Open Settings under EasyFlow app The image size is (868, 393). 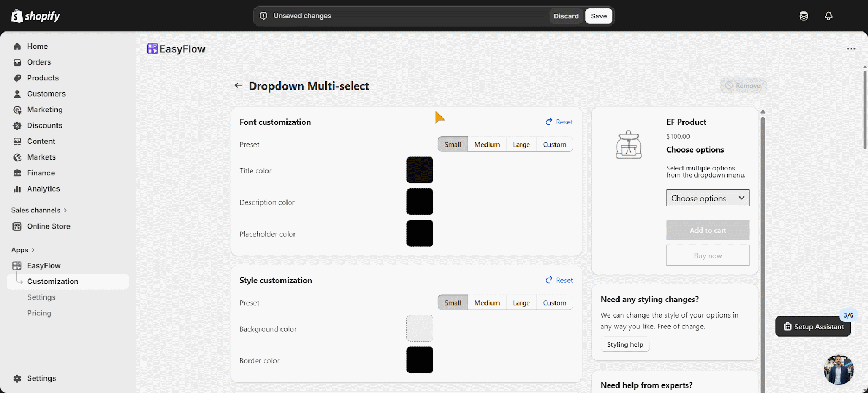(41, 297)
